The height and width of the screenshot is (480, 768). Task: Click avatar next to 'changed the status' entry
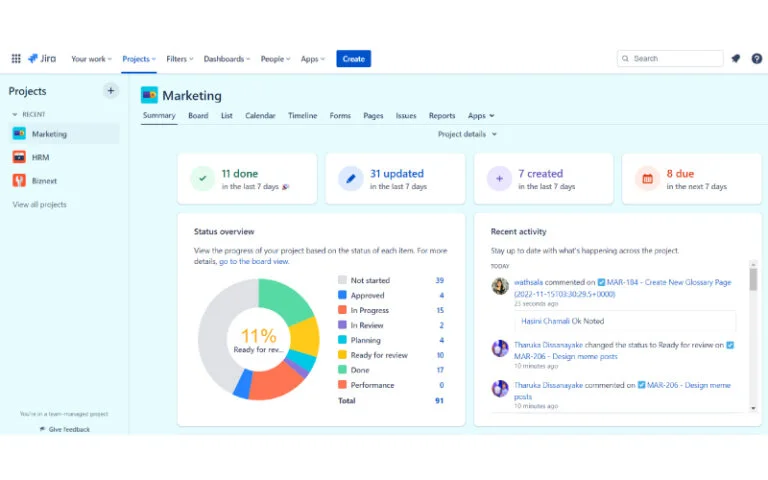pos(500,349)
